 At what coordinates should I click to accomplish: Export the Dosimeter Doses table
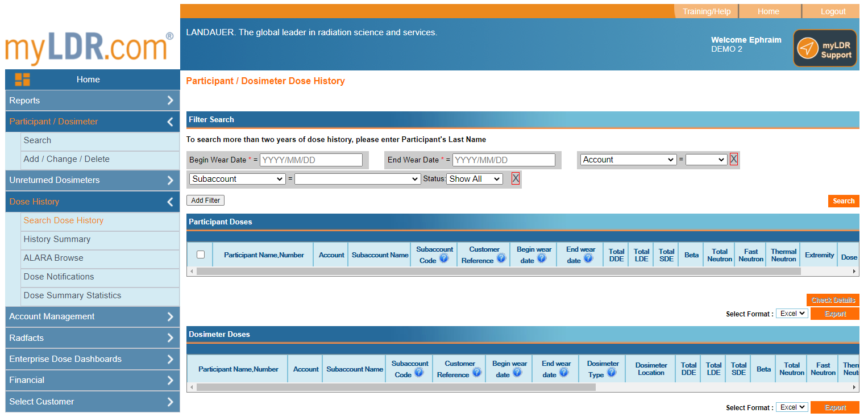[835, 407]
